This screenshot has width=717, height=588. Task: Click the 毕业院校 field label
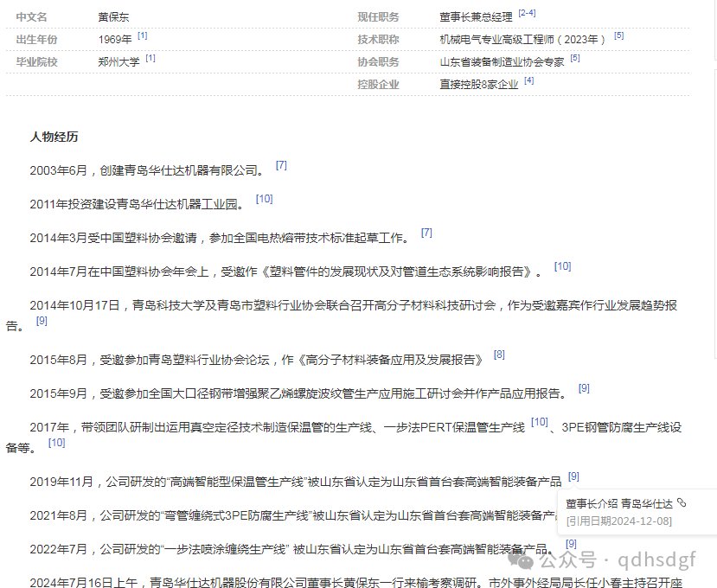click(36, 62)
